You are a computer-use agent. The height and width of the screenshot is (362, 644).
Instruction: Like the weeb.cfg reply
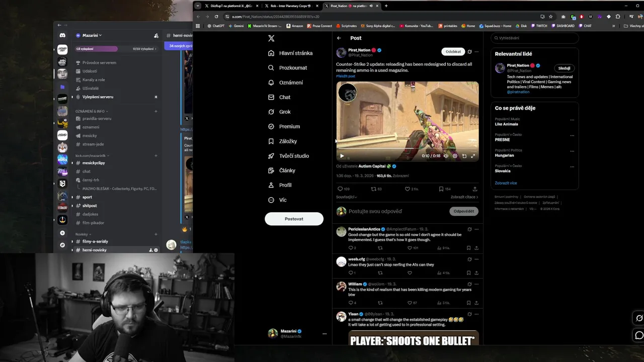click(410, 273)
